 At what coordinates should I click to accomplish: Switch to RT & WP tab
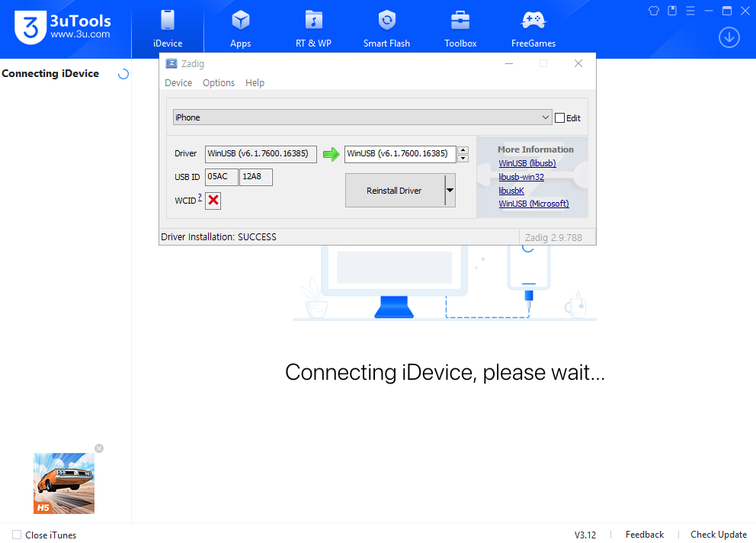click(x=313, y=30)
